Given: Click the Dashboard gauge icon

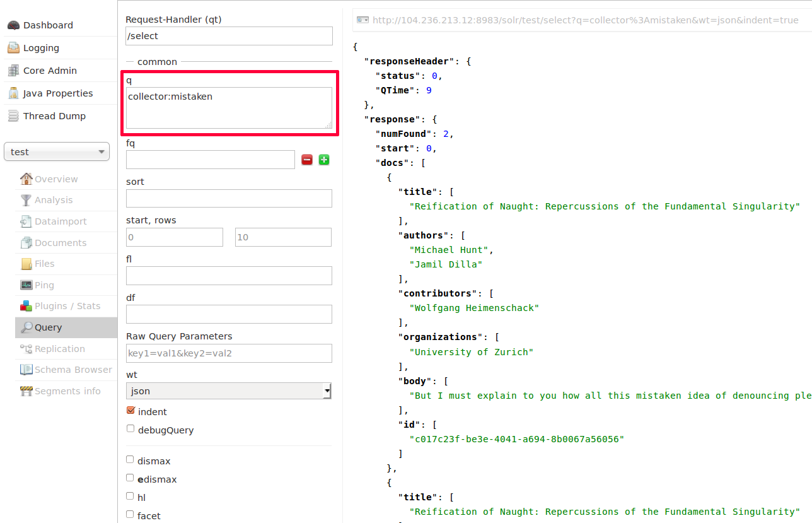Looking at the screenshot, I should (x=13, y=25).
